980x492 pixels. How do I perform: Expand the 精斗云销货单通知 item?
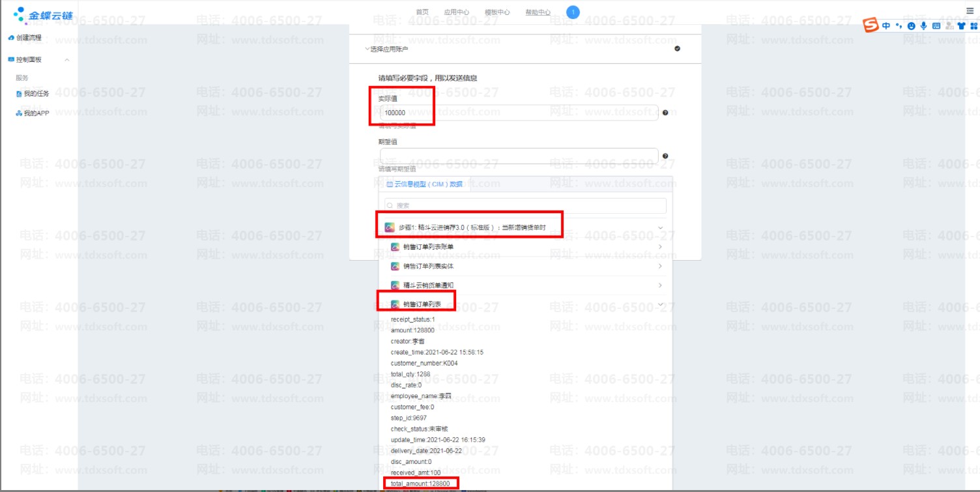click(x=660, y=285)
